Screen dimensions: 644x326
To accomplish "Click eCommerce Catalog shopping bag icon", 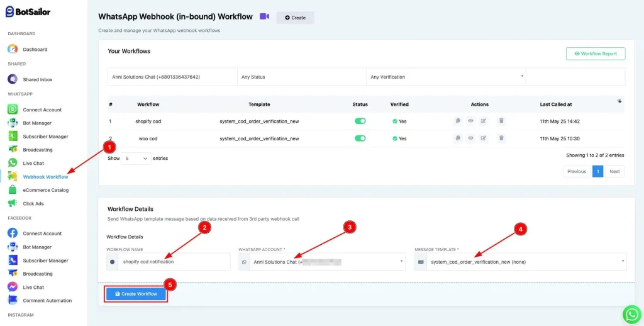I will [13, 190].
